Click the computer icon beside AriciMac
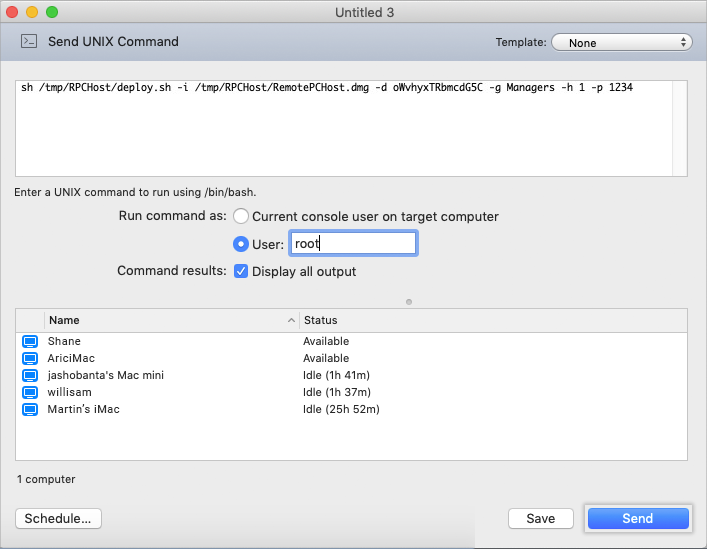The width and height of the screenshot is (707, 549). [x=28, y=358]
